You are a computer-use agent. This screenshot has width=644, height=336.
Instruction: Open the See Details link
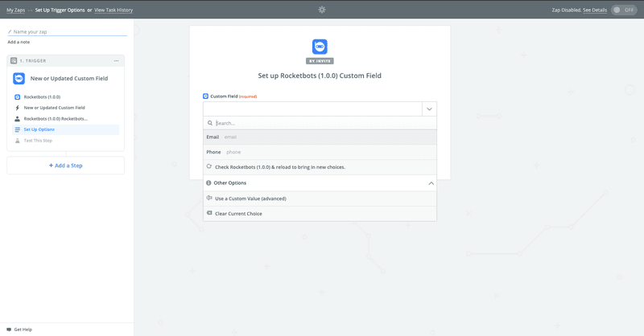[x=595, y=10]
